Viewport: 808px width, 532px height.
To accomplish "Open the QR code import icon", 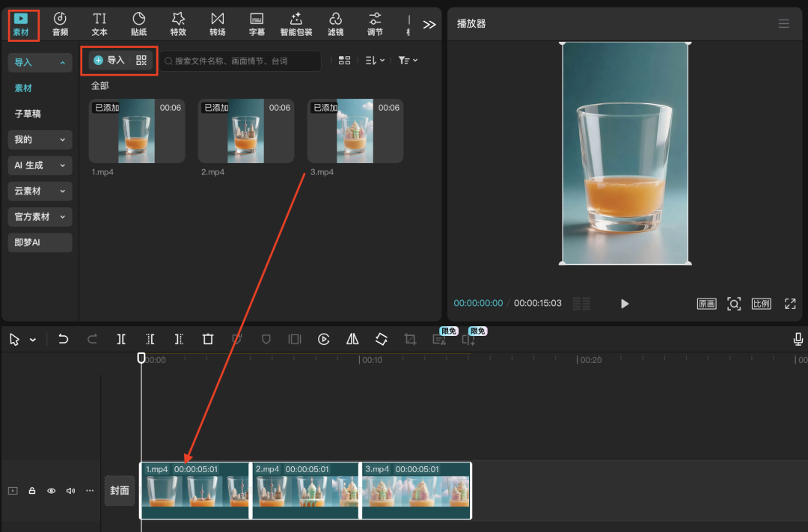I will [141, 61].
